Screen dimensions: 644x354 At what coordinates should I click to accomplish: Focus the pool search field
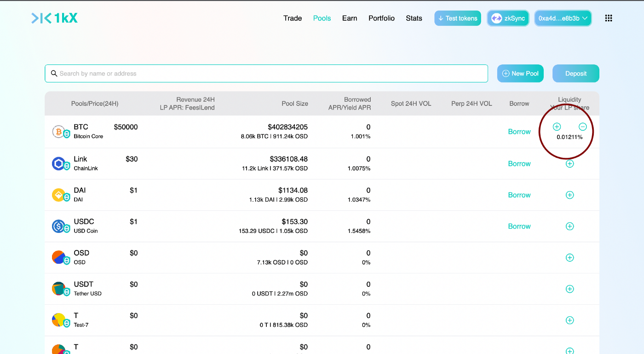(x=266, y=73)
